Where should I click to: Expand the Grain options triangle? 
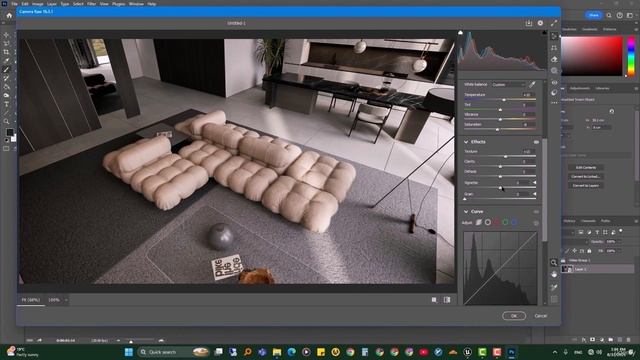point(535,194)
